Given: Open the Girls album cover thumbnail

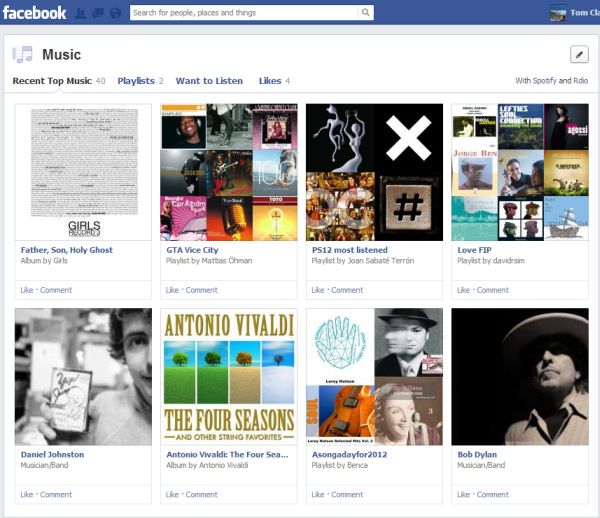Looking at the screenshot, I should tap(83, 172).
